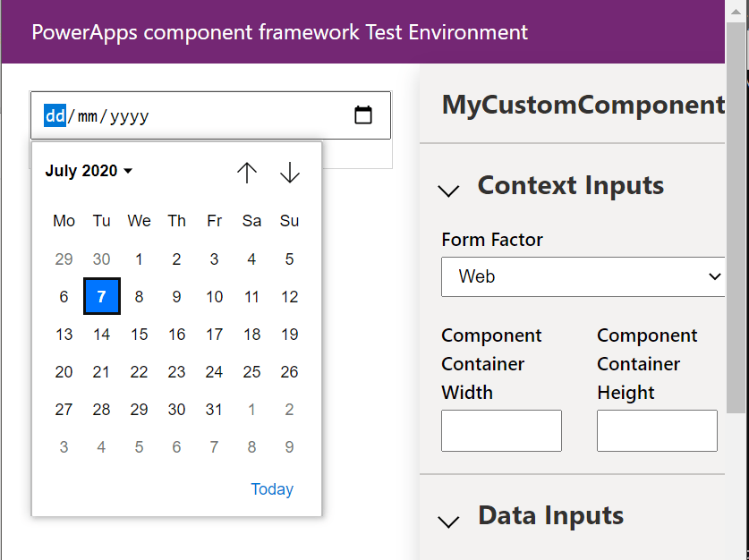Choose July 20 in the calendar
This screenshot has width=749, height=560.
coord(64,371)
